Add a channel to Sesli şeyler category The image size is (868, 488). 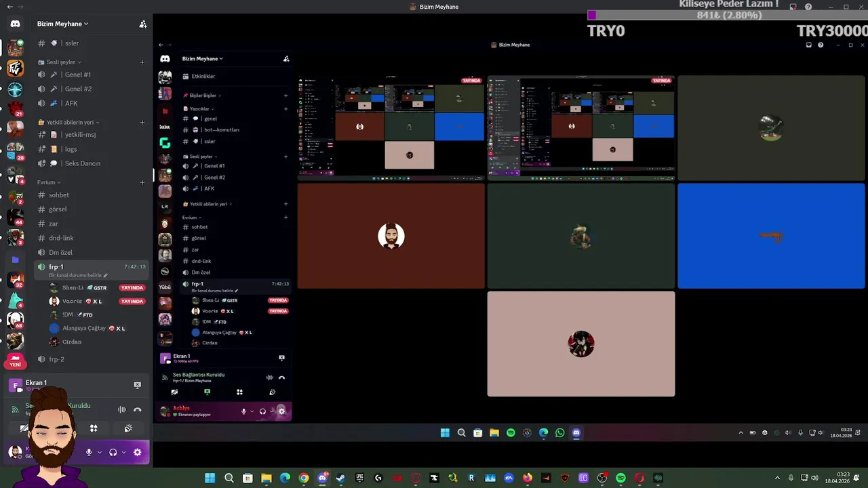pyautogui.click(x=142, y=62)
